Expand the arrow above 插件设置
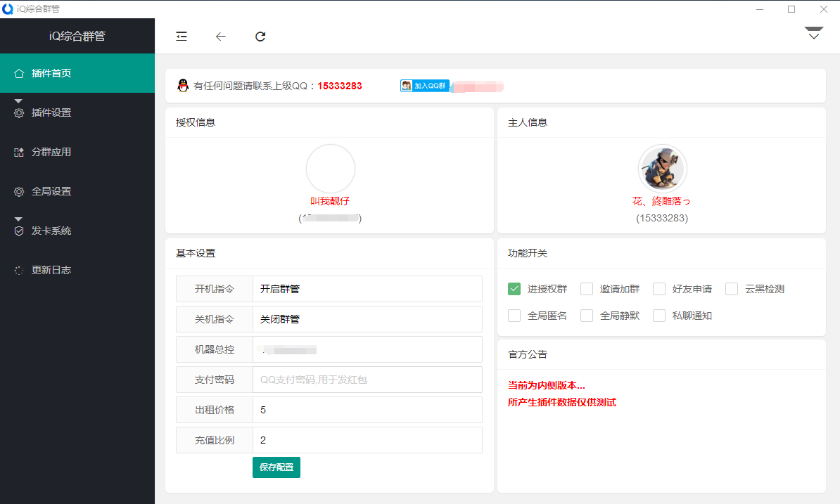 pos(18,101)
